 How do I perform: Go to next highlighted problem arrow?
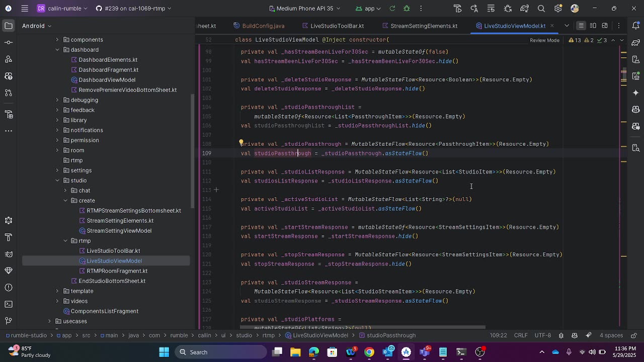622,40
